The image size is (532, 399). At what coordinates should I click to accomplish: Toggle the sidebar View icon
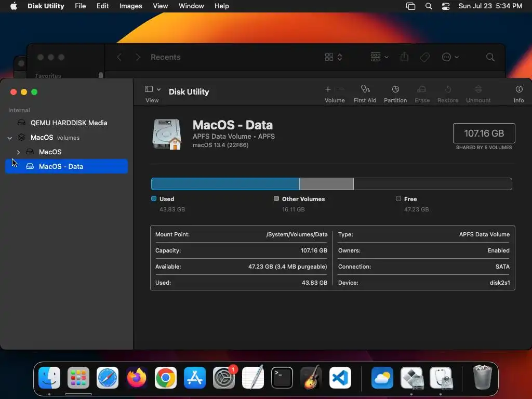tap(149, 89)
